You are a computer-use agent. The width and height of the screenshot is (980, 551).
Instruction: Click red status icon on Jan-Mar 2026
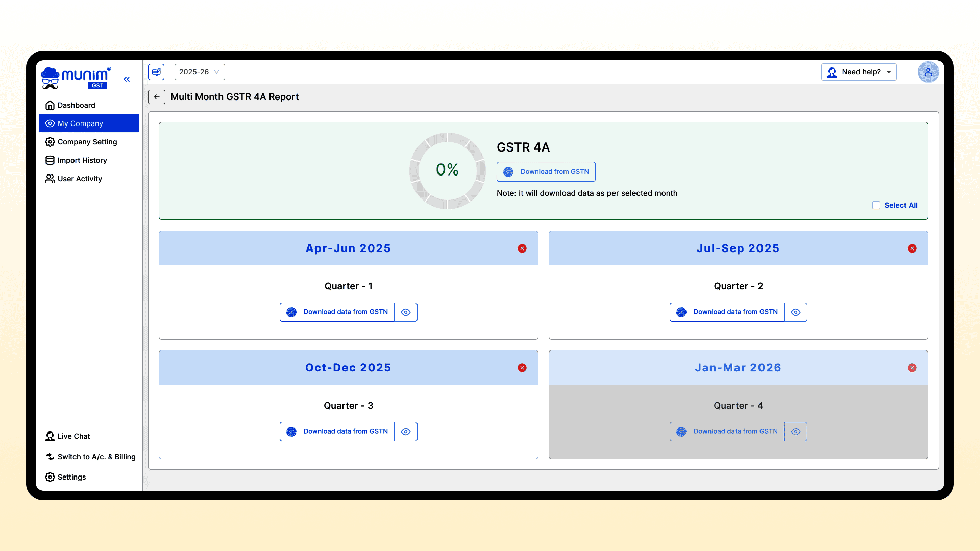tap(912, 368)
